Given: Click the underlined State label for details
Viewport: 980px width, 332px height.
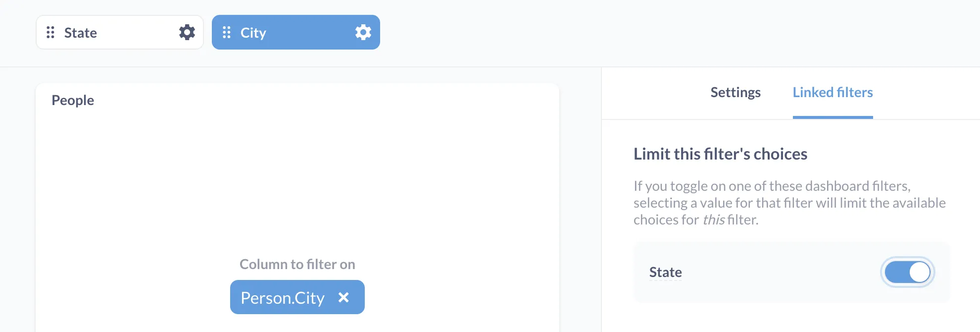Looking at the screenshot, I should [665, 272].
